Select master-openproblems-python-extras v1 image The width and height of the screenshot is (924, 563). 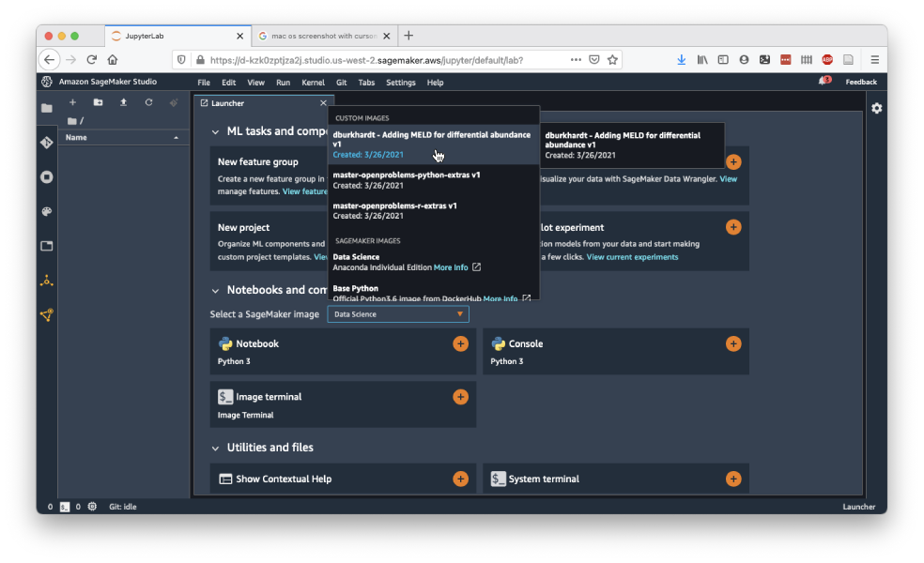coord(434,179)
